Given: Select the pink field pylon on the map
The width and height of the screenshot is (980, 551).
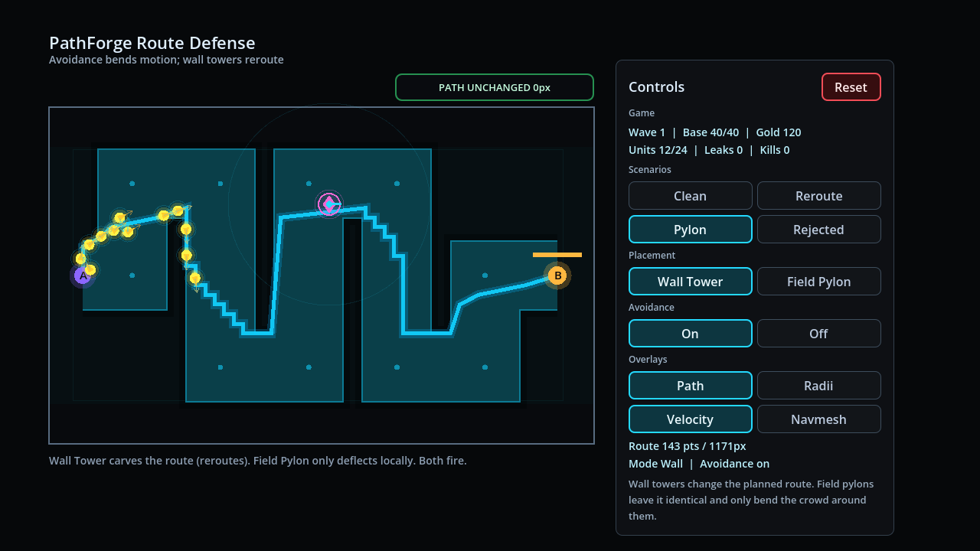Looking at the screenshot, I should tap(329, 204).
